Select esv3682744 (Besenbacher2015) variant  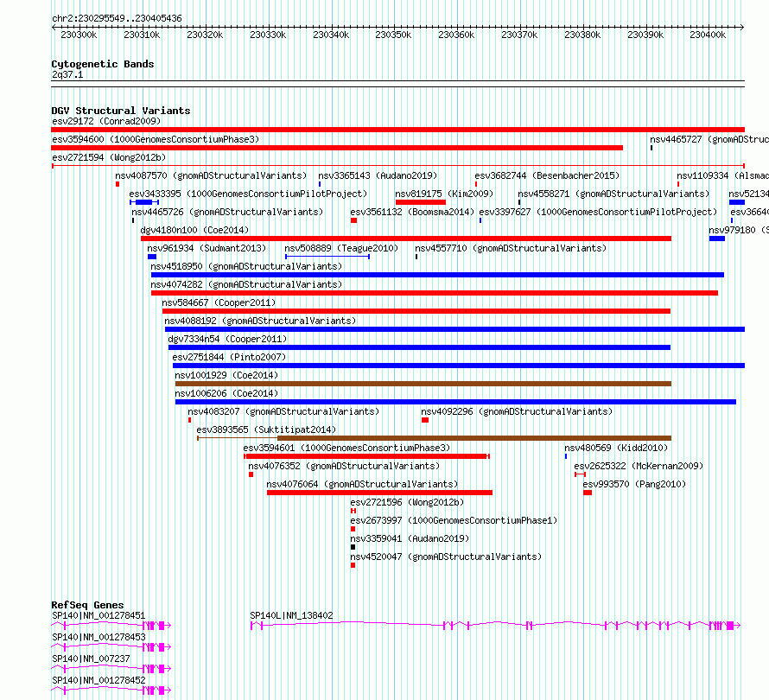(547, 175)
